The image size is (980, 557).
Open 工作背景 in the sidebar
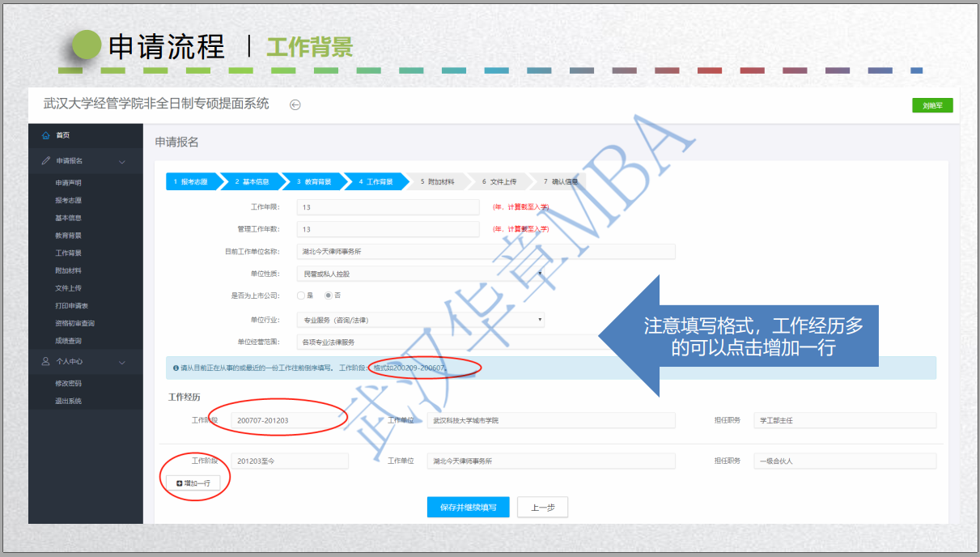[x=68, y=253]
